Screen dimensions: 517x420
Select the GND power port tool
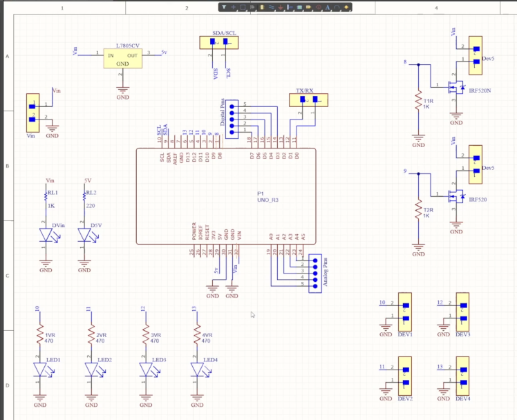click(282, 7)
